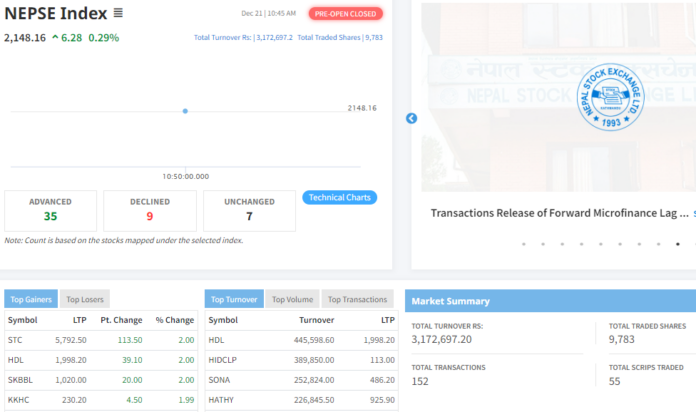Click the carousel previous arrow icon
The height and width of the screenshot is (412, 696).
411,118
